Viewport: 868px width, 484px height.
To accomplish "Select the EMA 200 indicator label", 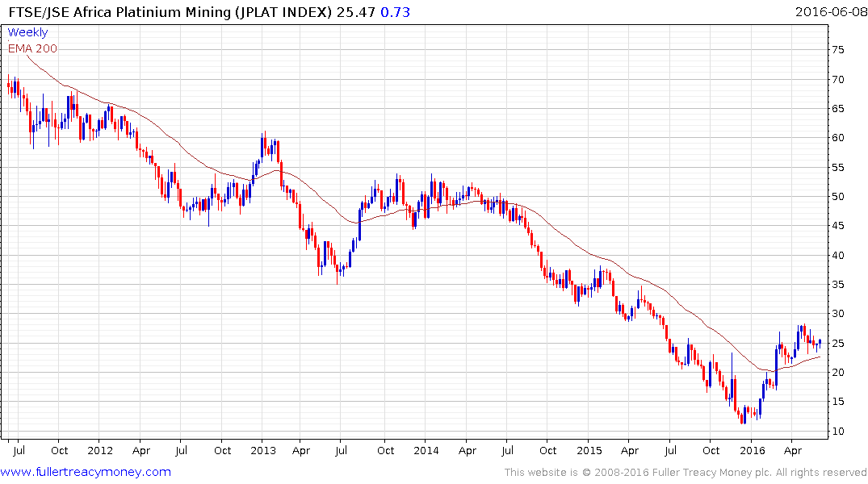I will point(32,48).
